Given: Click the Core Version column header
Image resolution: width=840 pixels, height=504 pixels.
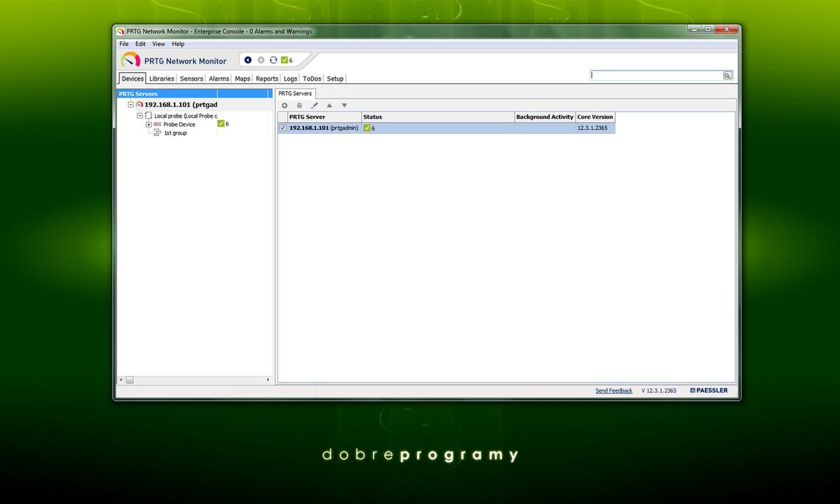Looking at the screenshot, I should pos(595,117).
